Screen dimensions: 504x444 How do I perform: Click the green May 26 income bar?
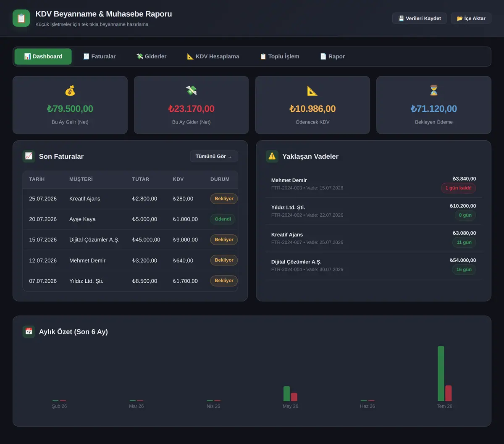(287, 394)
